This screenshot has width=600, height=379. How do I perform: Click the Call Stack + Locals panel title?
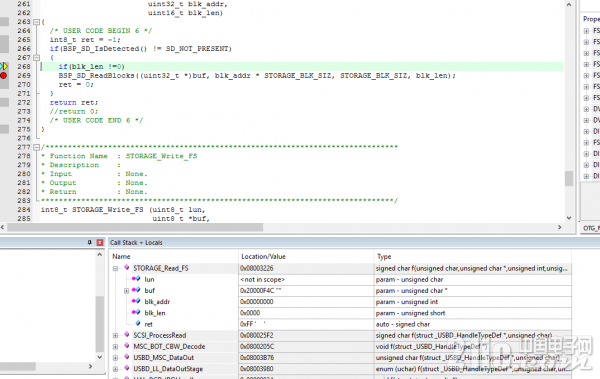click(136, 242)
